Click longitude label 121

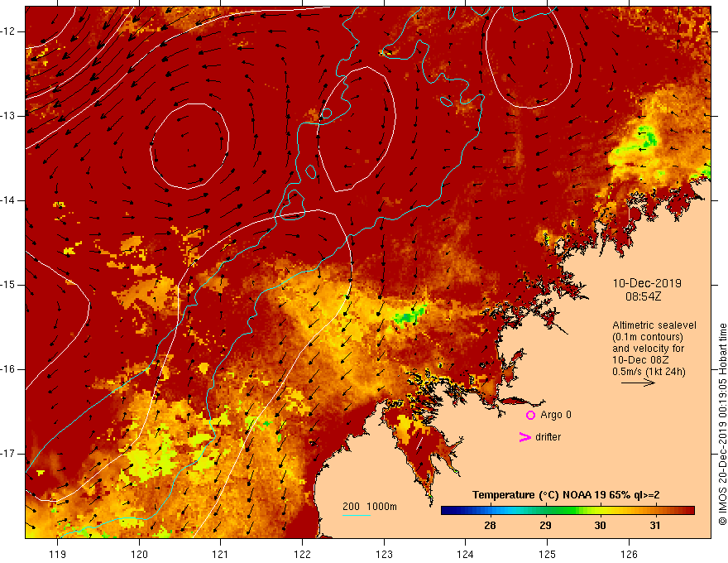[x=220, y=554]
